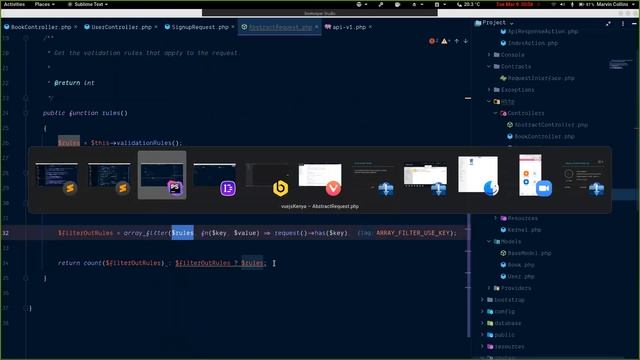Expand the Console folder

coord(489,54)
